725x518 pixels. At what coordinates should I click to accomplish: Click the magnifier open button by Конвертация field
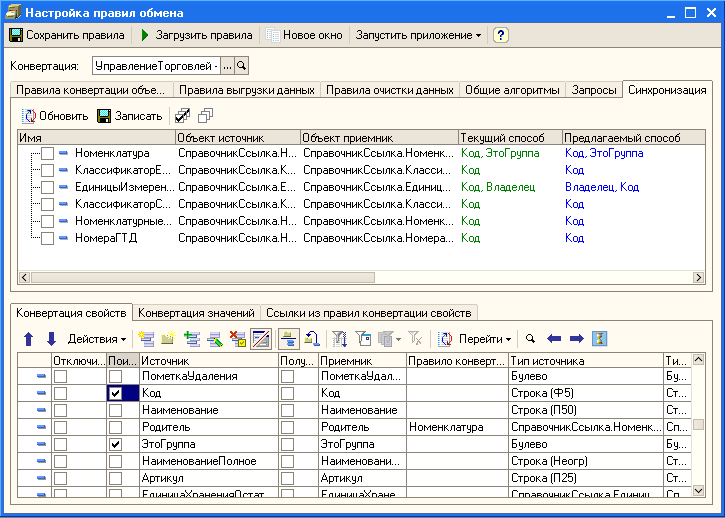click(x=241, y=66)
